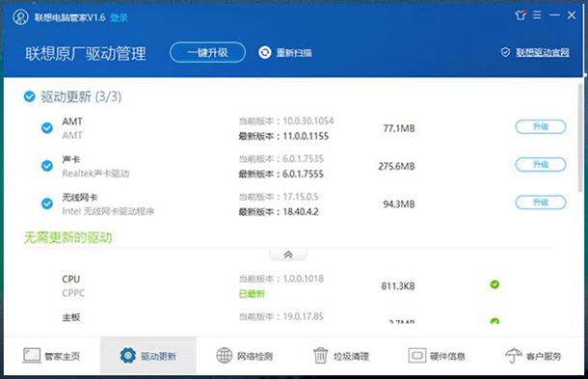Toggle the 驱动更新 (3/3) select-all checkbox
This screenshot has height=379, width=588.
point(29,96)
